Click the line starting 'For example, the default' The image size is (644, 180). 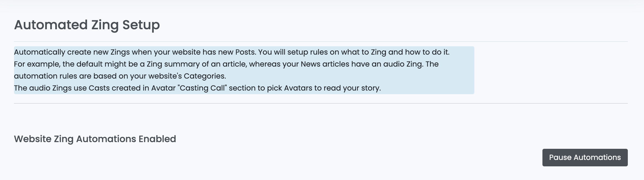pos(226,64)
